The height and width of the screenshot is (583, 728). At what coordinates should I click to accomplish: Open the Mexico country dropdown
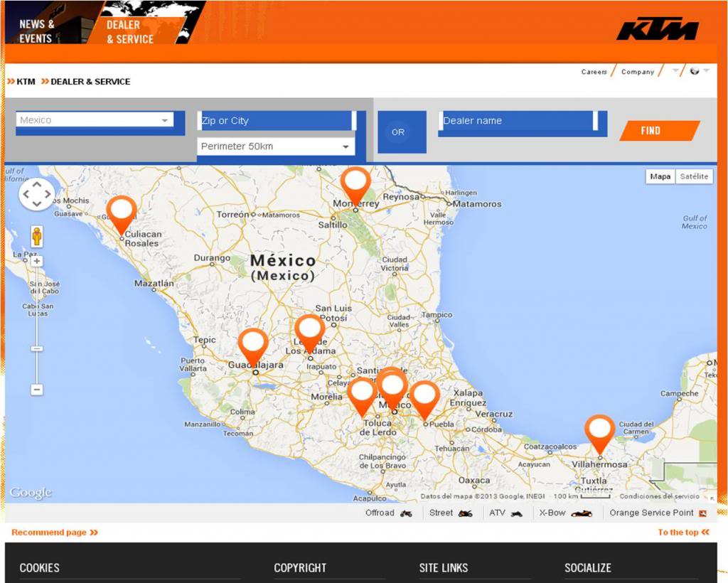[95, 119]
